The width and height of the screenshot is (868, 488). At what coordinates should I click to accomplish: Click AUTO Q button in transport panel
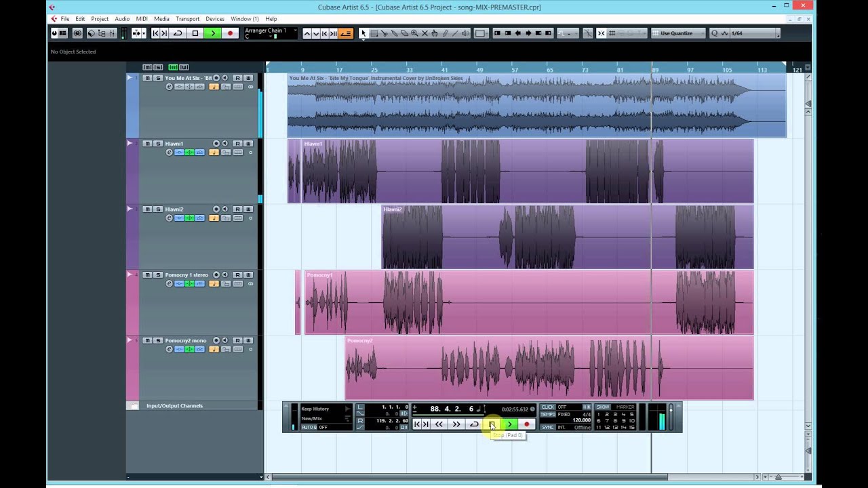pos(309,428)
